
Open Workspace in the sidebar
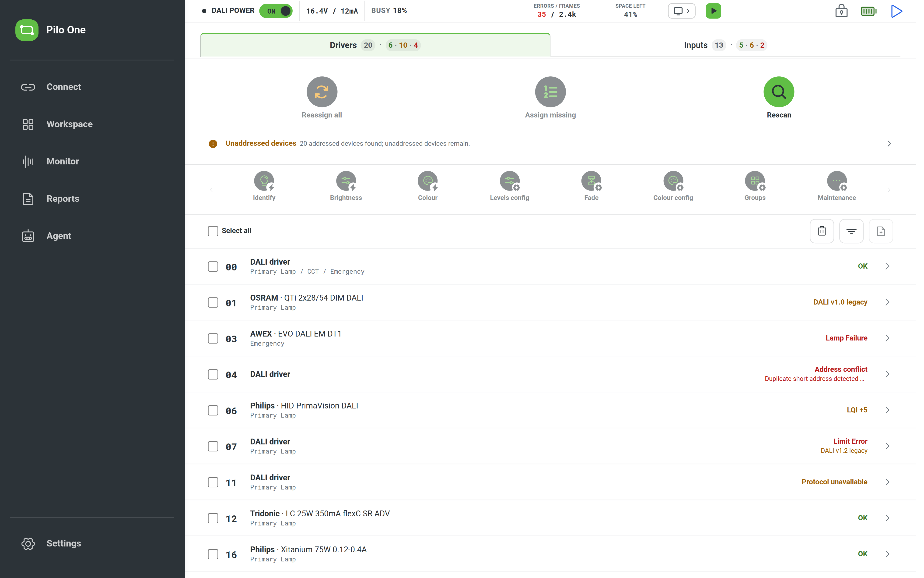(92, 124)
